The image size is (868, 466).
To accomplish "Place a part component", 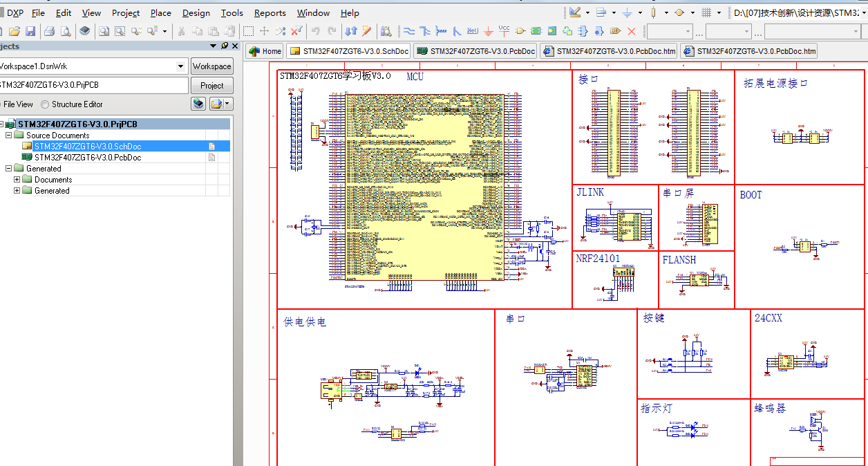I will click(519, 31).
